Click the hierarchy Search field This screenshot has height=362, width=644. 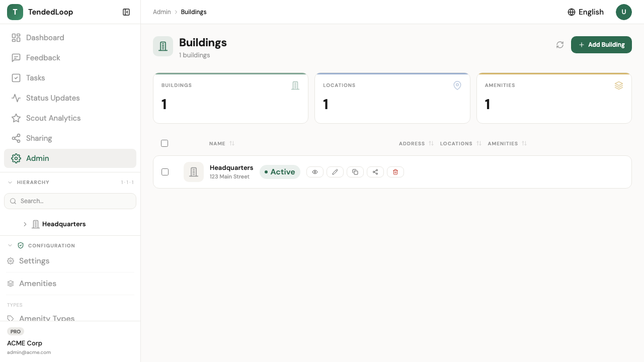70,201
